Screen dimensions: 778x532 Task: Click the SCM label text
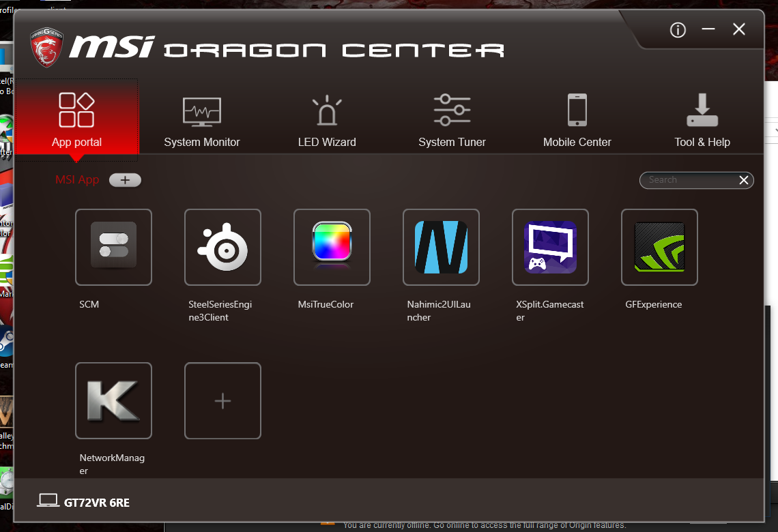tap(89, 304)
